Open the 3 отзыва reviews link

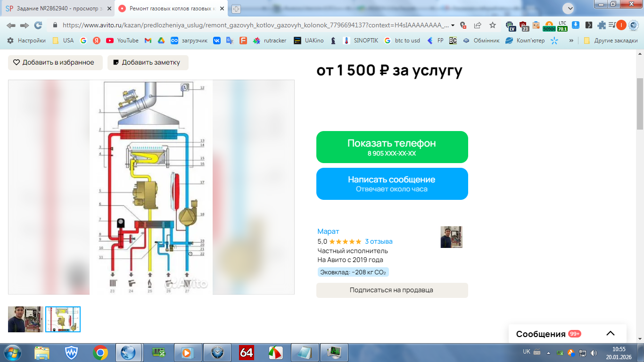click(x=379, y=241)
